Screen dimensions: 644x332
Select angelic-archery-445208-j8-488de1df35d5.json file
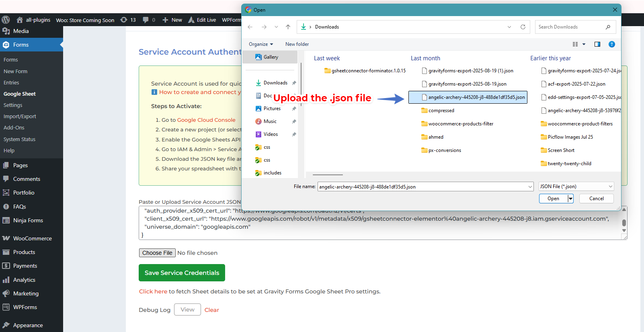pyautogui.click(x=468, y=97)
